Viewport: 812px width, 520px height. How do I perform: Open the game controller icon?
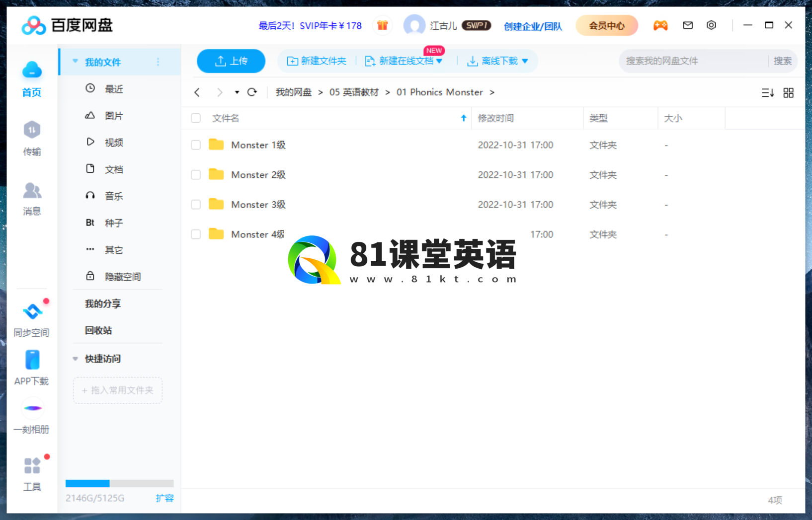pos(660,25)
